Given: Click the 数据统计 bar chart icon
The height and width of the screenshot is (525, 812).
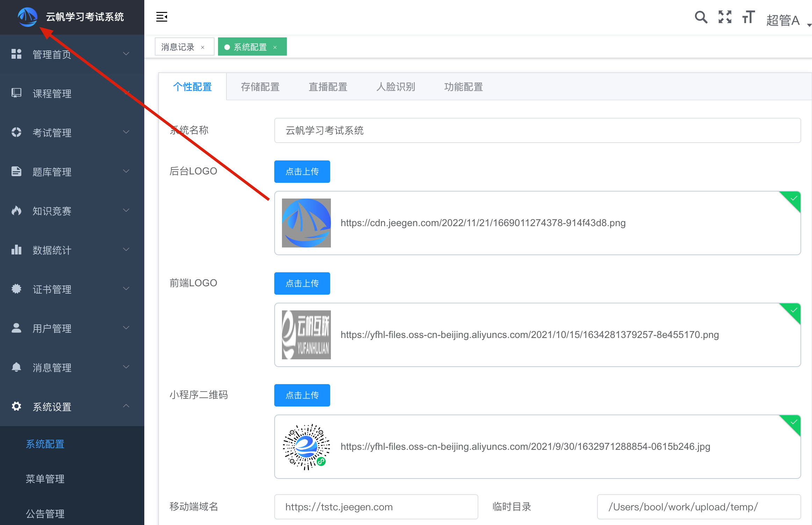Looking at the screenshot, I should (x=16, y=250).
